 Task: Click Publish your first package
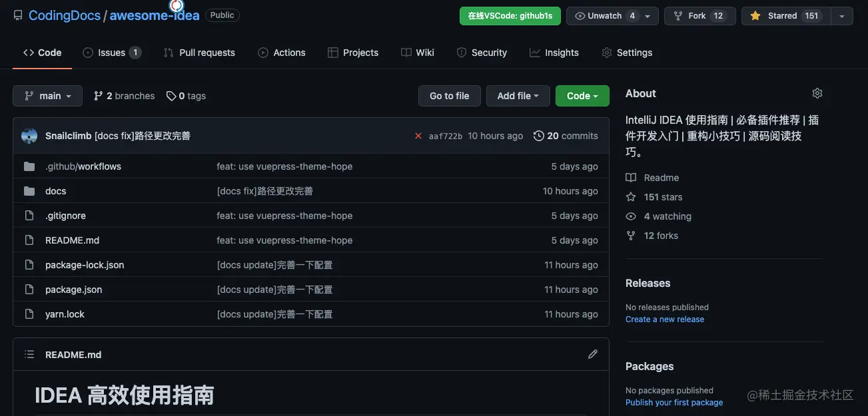(674, 403)
